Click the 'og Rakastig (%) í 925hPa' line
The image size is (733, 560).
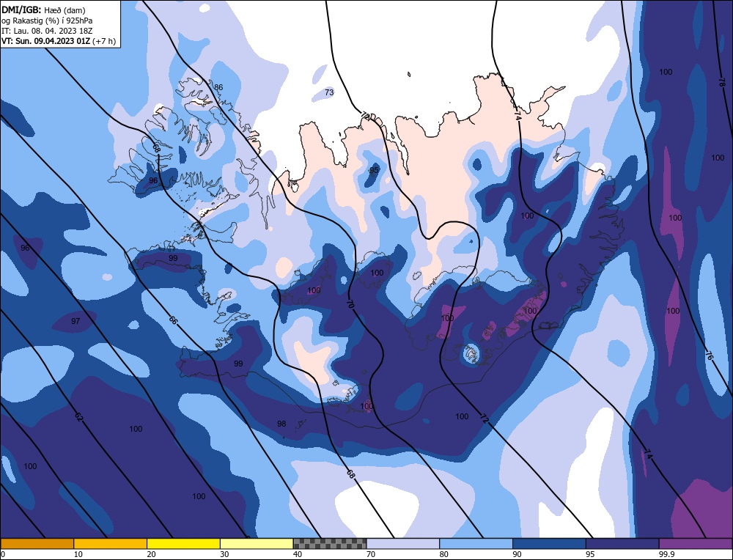tap(47, 21)
